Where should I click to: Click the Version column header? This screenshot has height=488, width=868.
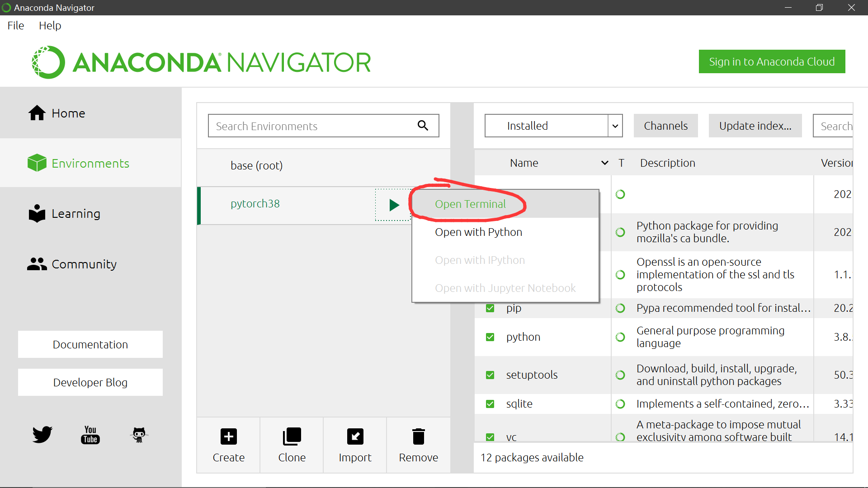[837, 163]
